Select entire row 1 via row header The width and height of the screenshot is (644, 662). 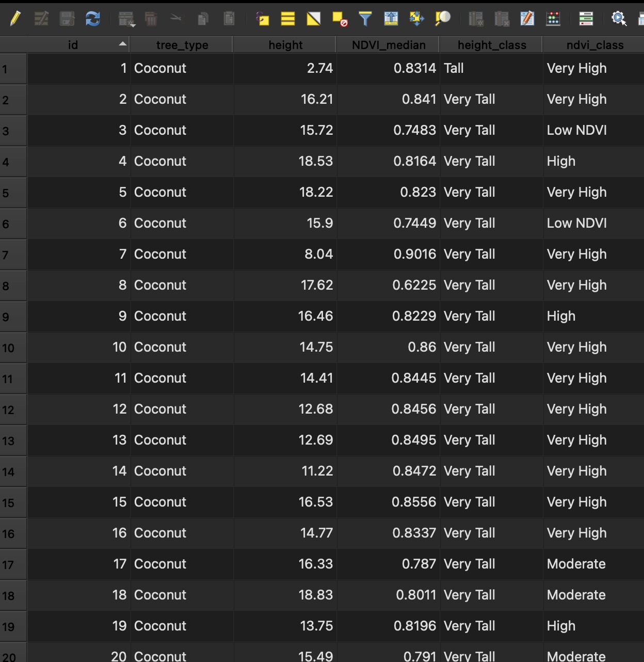pyautogui.click(x=13, y=69)
